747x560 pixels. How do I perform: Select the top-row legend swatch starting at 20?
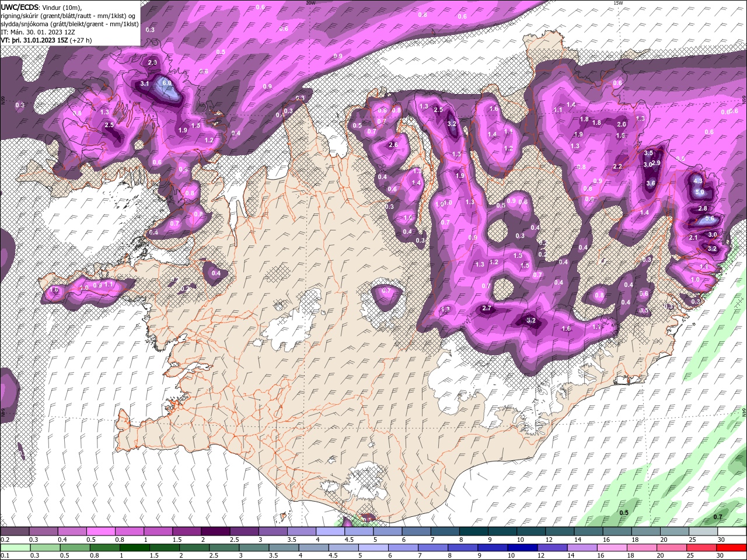pos(675,531)
